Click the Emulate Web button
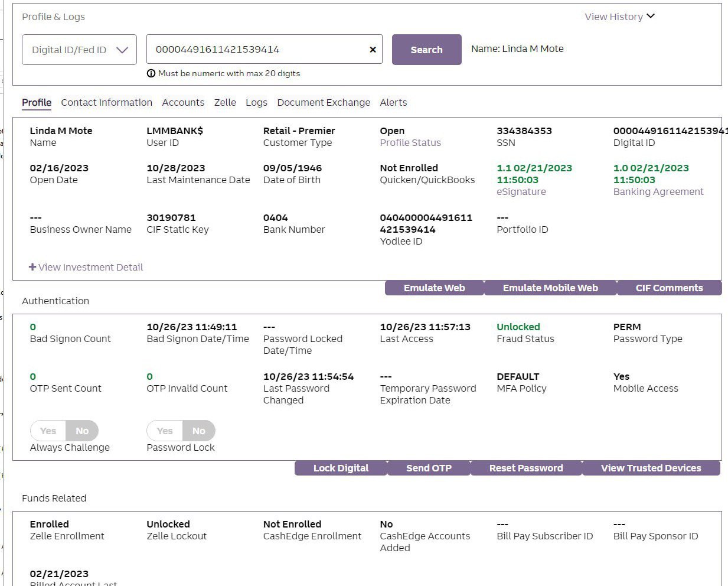 435,288
